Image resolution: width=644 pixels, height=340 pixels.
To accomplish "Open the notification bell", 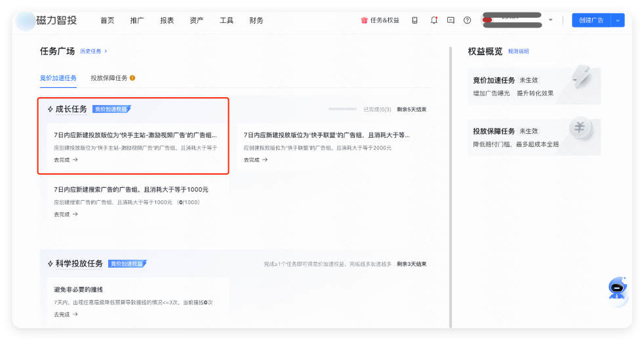I will (x=433, y=20).
